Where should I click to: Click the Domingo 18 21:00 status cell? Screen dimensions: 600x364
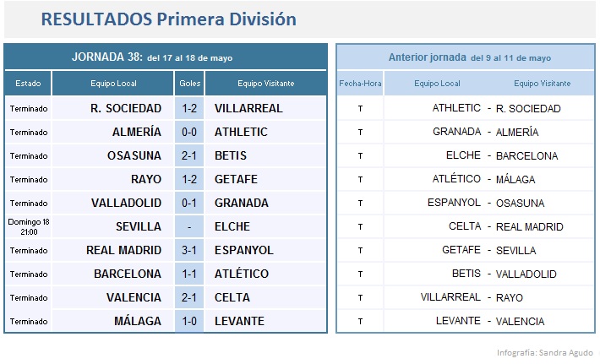click(x=28, y=226)
